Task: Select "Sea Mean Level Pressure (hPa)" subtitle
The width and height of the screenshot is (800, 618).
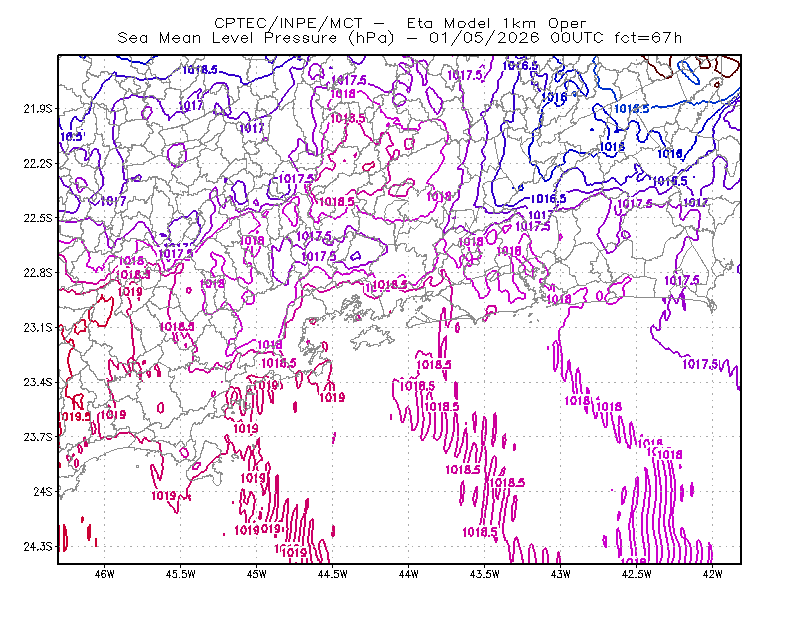Action: tap(256, 38)
